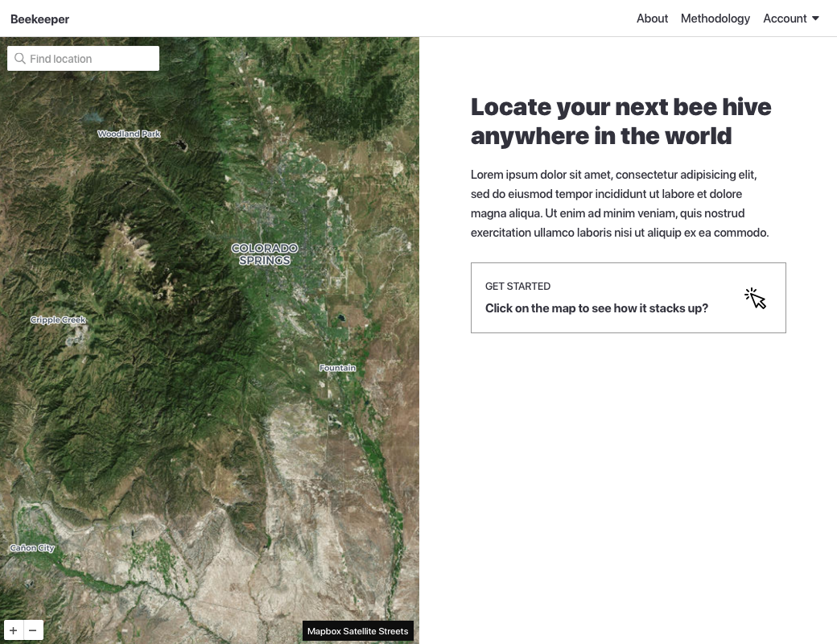Open the Account menu
The image size is (837, 644).
790,19
